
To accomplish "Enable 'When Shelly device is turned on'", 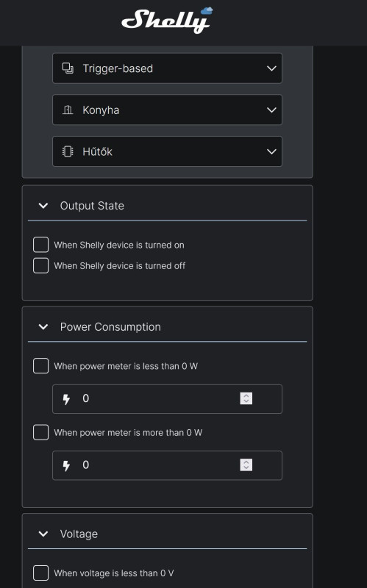I will click(x=41, y=245).
